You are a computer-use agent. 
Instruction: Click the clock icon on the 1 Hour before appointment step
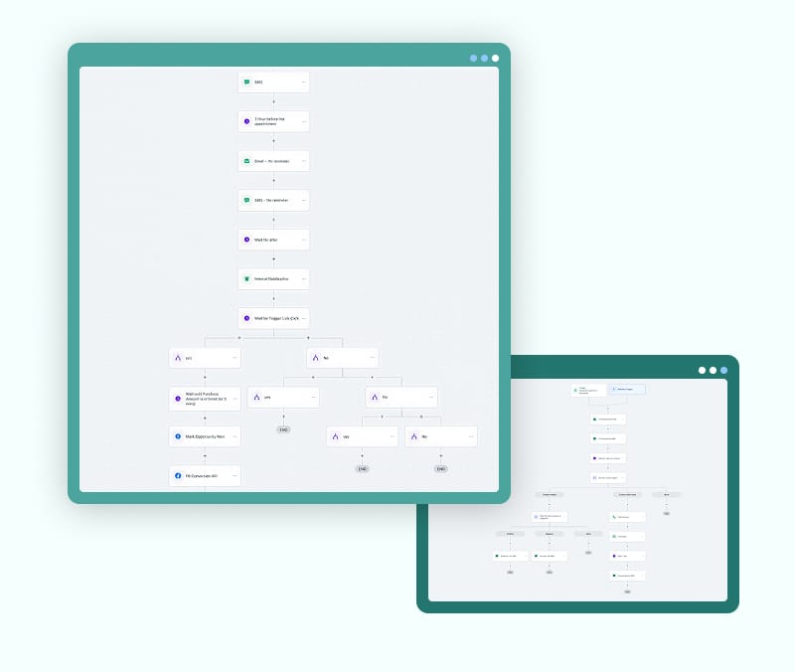[246, 121]
